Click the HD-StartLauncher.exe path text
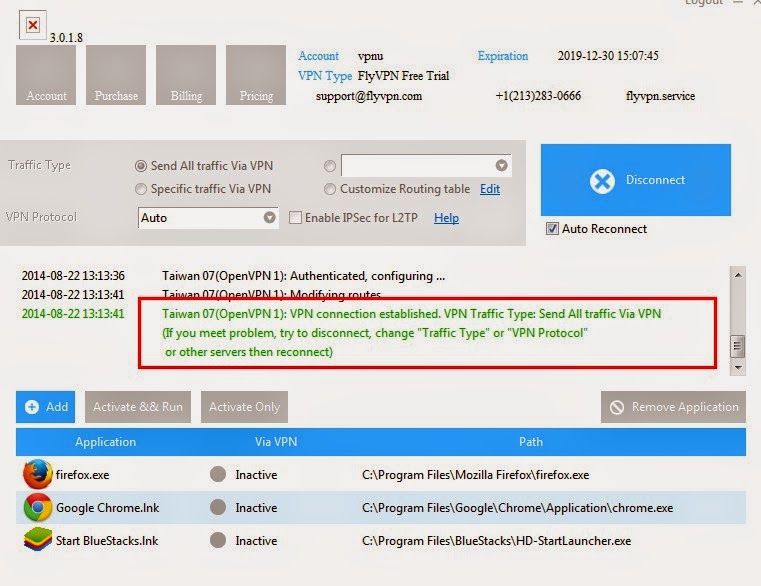 (496, 540)
